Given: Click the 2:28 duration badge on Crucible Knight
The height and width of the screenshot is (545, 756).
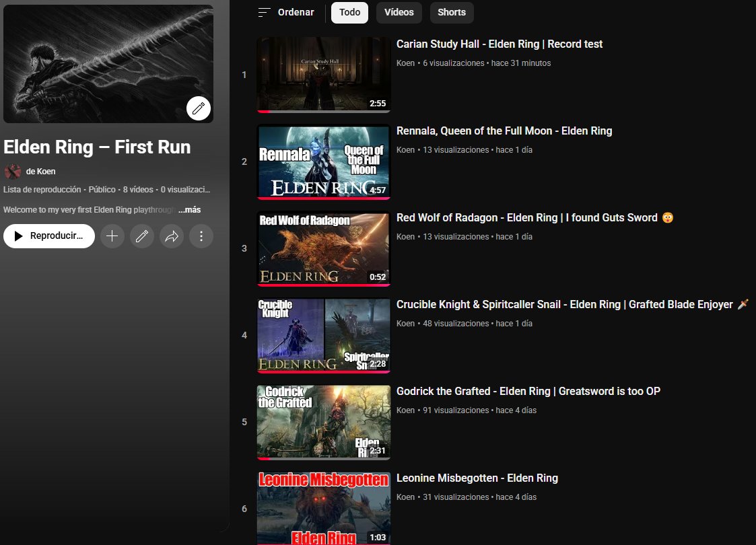Looking at the screenshot, I should [378, 363].
